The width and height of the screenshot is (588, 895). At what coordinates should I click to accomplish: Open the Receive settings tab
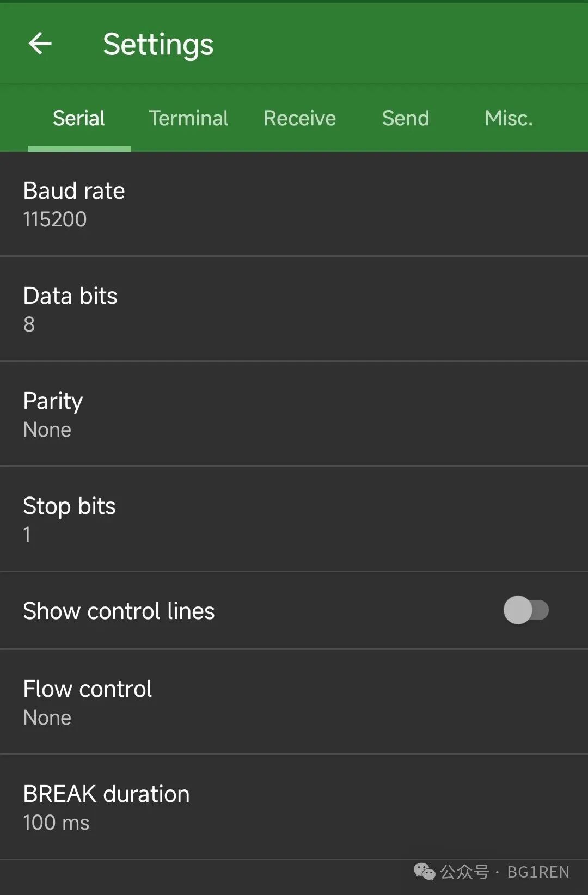point(299,118)
